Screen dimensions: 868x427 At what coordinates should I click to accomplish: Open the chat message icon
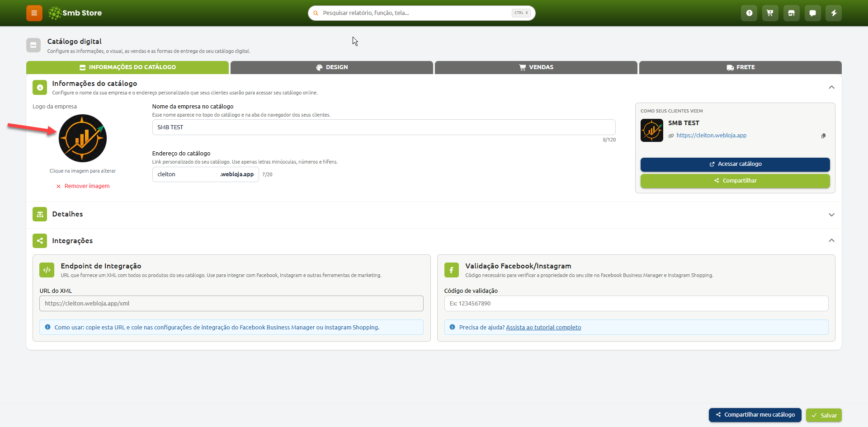pyautogui.click(x=812, y=13)
